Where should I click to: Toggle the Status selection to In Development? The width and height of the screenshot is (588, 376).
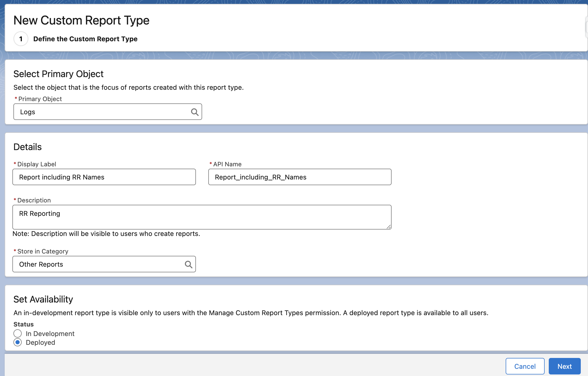point(17,333)
